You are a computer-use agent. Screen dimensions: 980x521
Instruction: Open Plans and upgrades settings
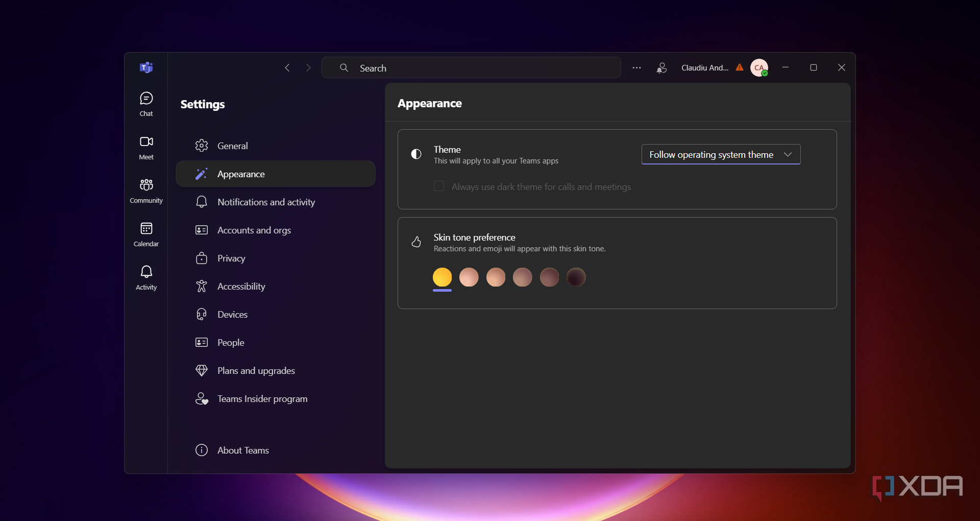[276, 370]
